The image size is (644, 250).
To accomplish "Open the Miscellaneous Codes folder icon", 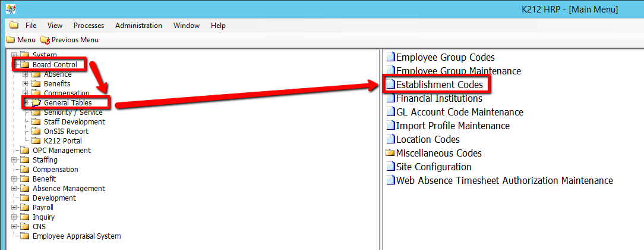I will point(390,154).
